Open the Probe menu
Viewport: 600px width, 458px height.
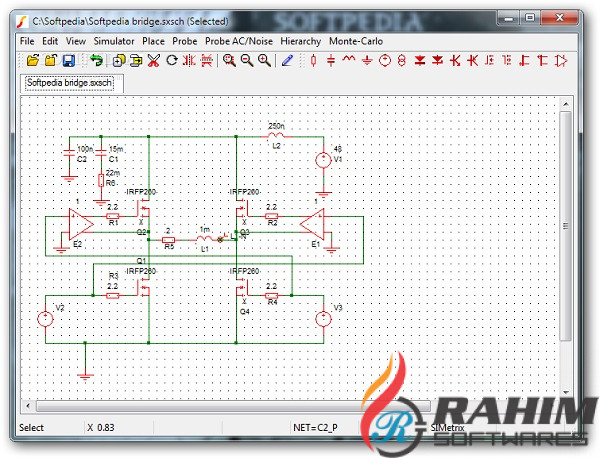(x=184, y=41)
